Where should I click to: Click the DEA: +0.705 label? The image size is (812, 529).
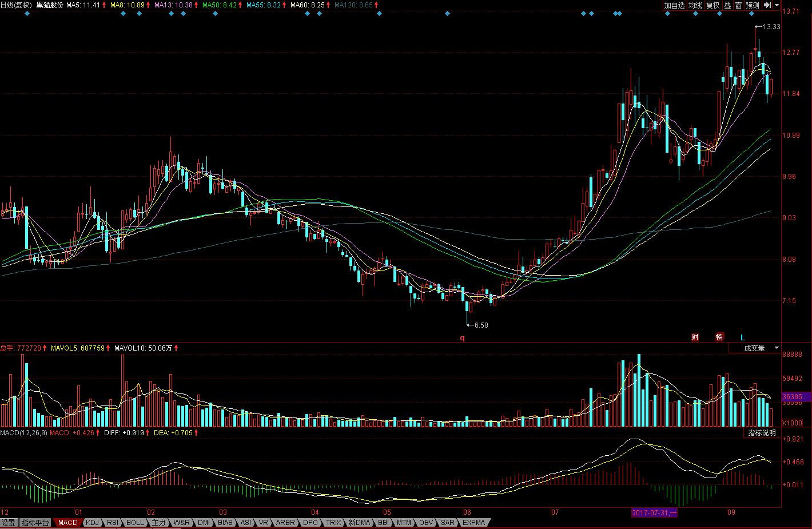[173, 433]
